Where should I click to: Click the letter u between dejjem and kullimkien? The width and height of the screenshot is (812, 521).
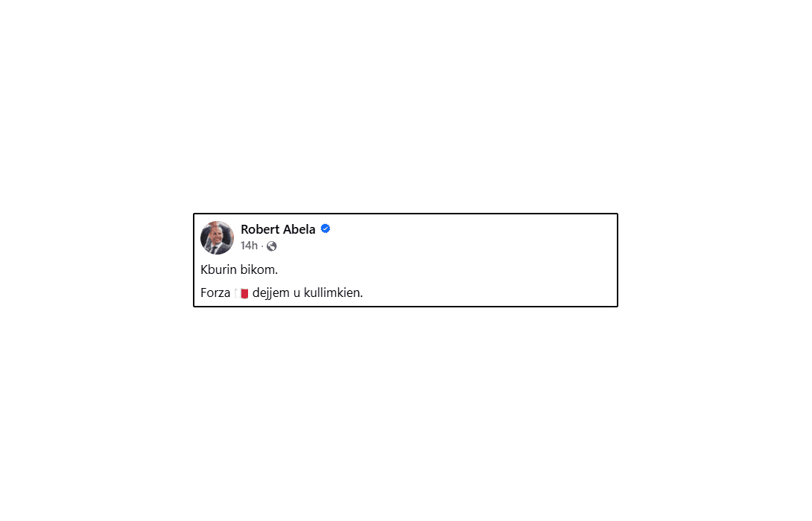coord(296,293)
